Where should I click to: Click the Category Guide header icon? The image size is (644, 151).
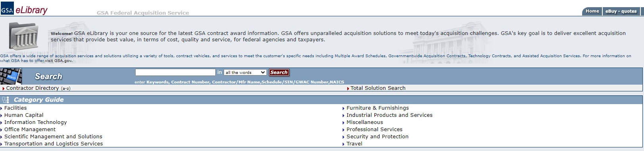point(5,100)
